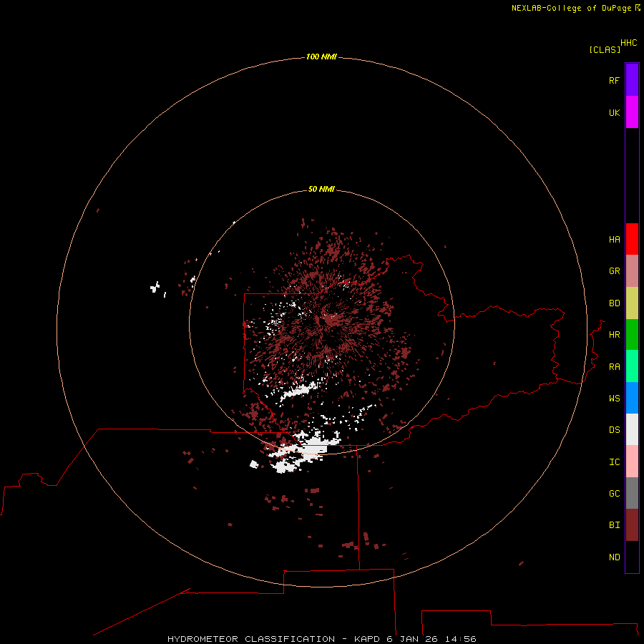Select the GR dusty-pink legend swatch
The image size is (644, 644).
click(632, 271)
